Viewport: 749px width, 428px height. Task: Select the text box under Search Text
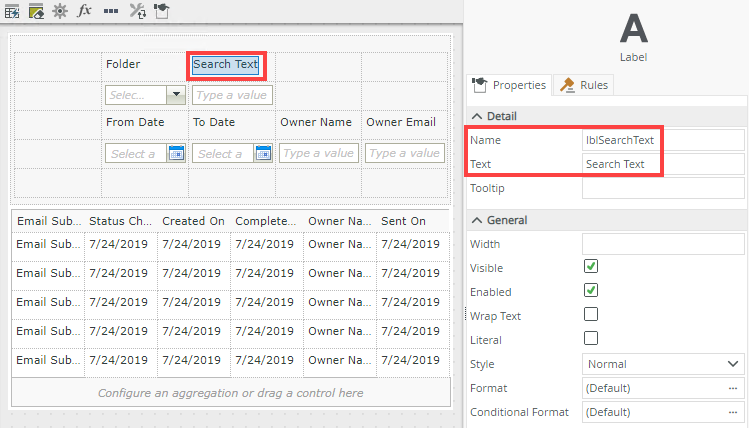click(x=232, y=95)
